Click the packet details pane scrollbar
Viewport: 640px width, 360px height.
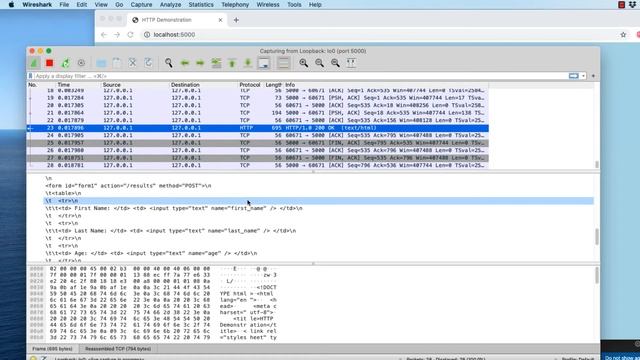click(597, 236)
